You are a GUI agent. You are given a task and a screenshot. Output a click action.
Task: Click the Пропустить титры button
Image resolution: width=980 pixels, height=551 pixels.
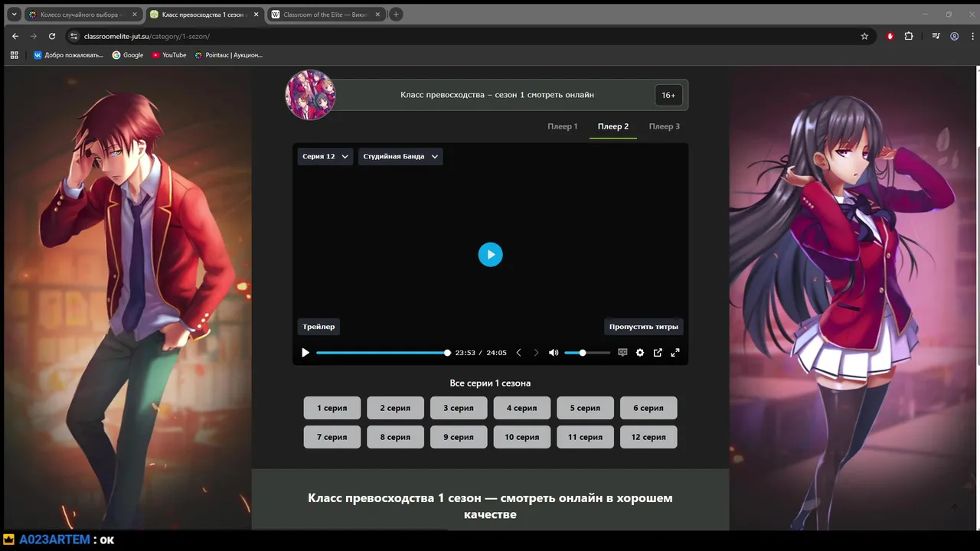pyautogui.click(x=644, y=327)
